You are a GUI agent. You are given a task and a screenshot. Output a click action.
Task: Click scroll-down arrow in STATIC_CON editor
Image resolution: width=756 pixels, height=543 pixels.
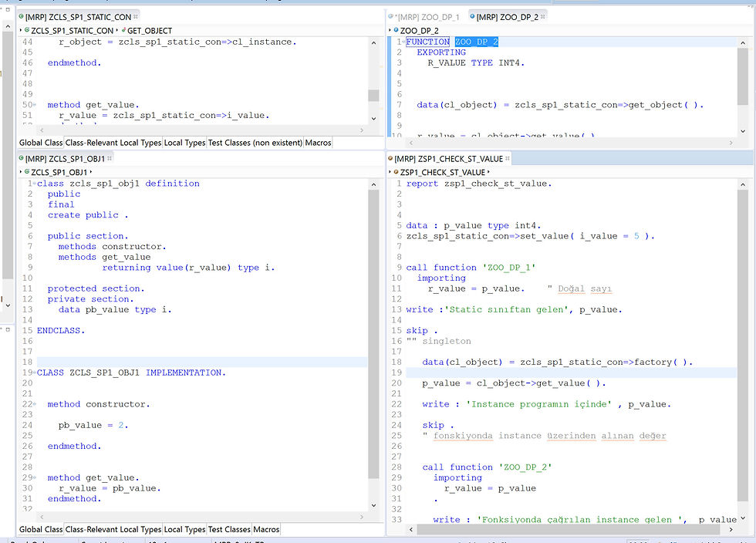pos(373,119)
